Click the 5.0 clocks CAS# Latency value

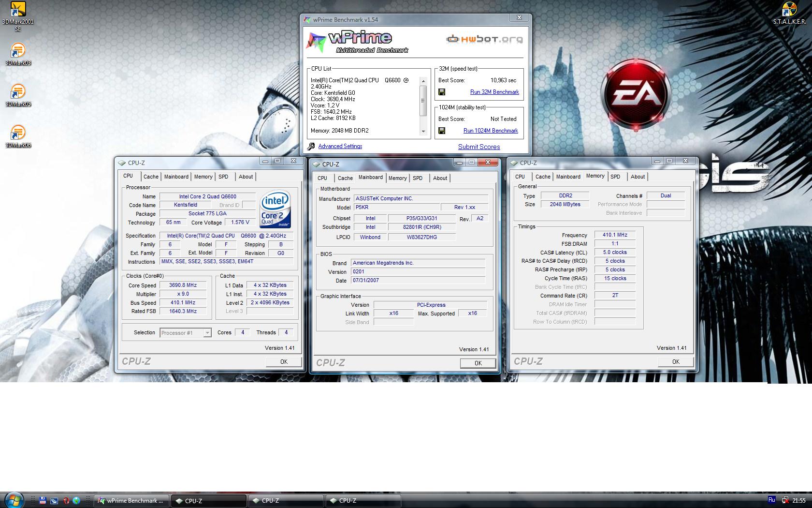point(615,253)
